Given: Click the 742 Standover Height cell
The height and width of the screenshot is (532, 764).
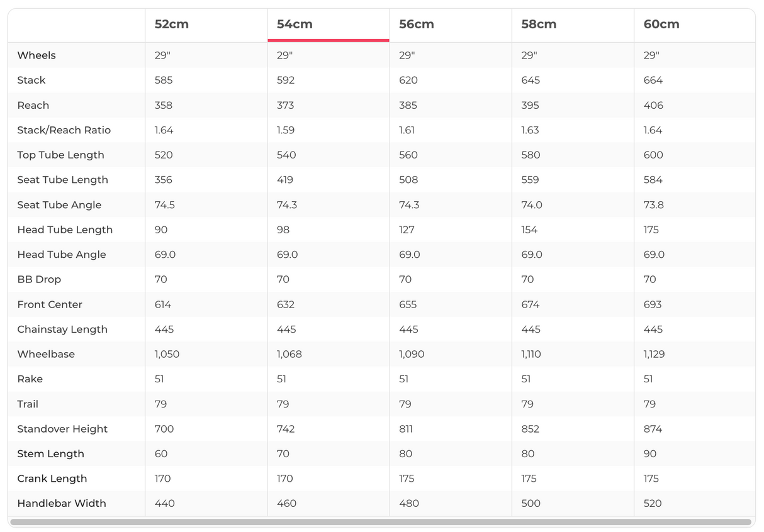Looking at the screenshot, I should [x=286, y=429].
